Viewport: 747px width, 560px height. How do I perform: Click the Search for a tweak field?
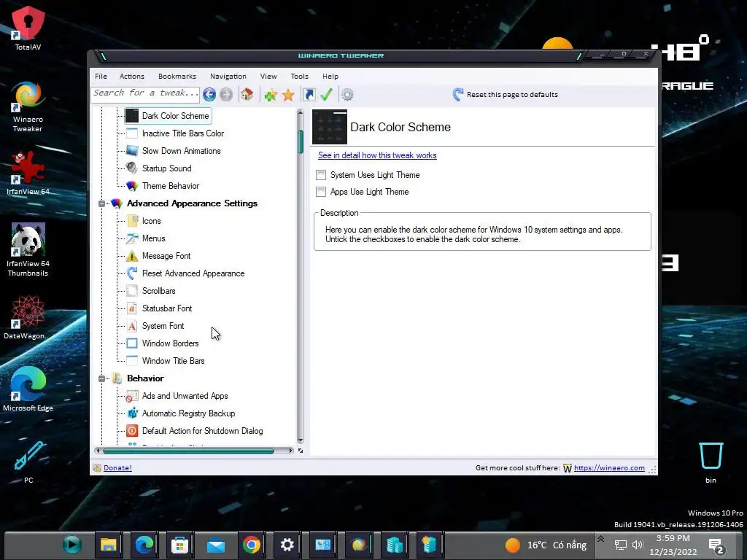point(145,94)
